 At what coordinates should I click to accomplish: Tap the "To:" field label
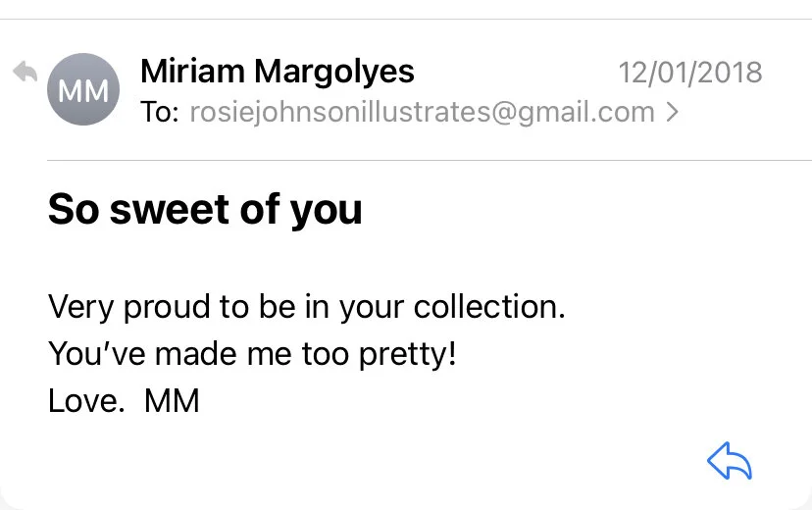coord(160,113)
